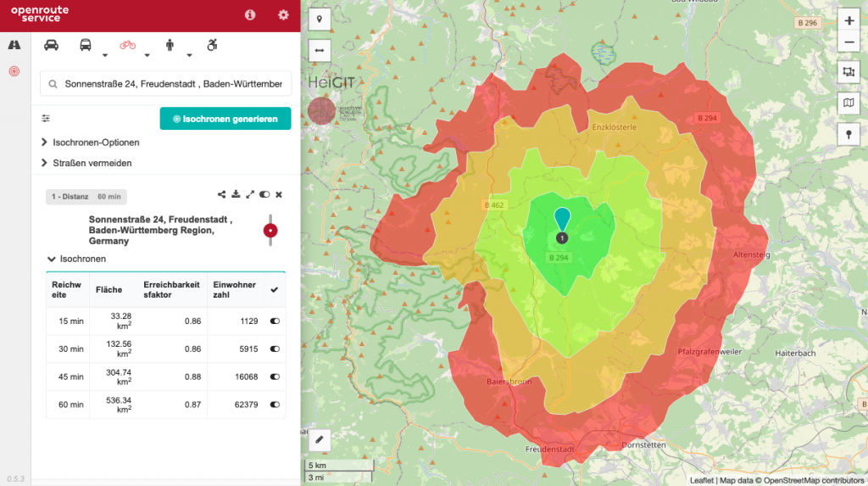
Task: Toggle visibility of 15 min isochrone
Action: click(x=275, y=321)
